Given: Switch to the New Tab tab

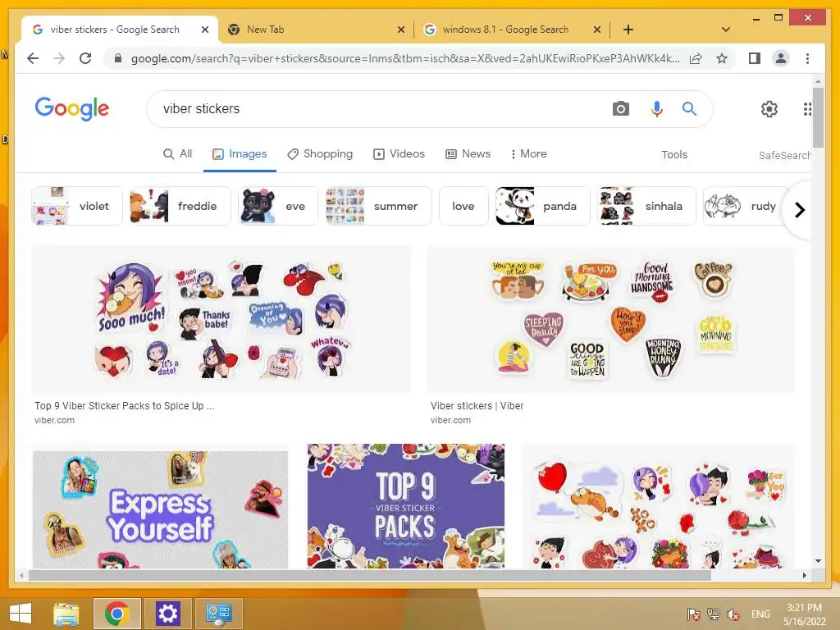Looking at the screenshot, I should (x=316, y=30).
